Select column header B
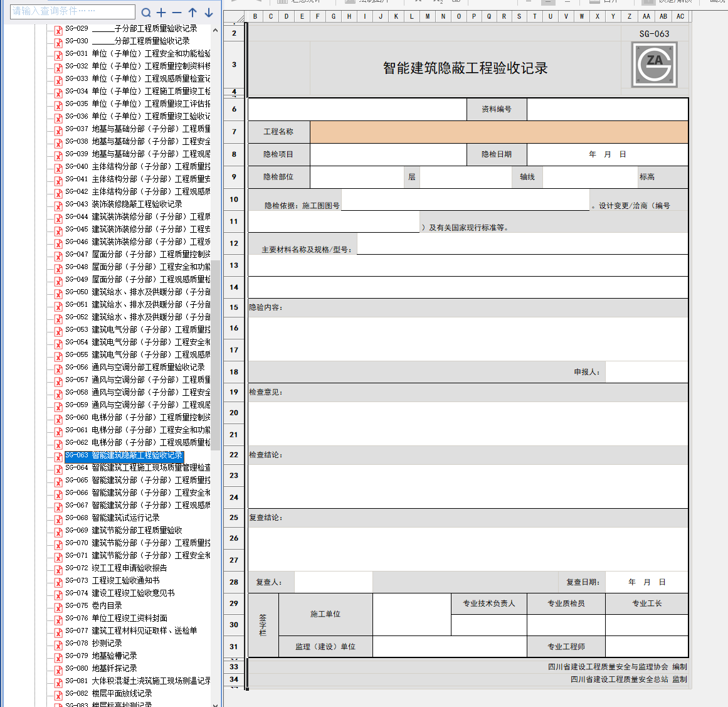The image size is (728, 707). (x=255, y=16)
